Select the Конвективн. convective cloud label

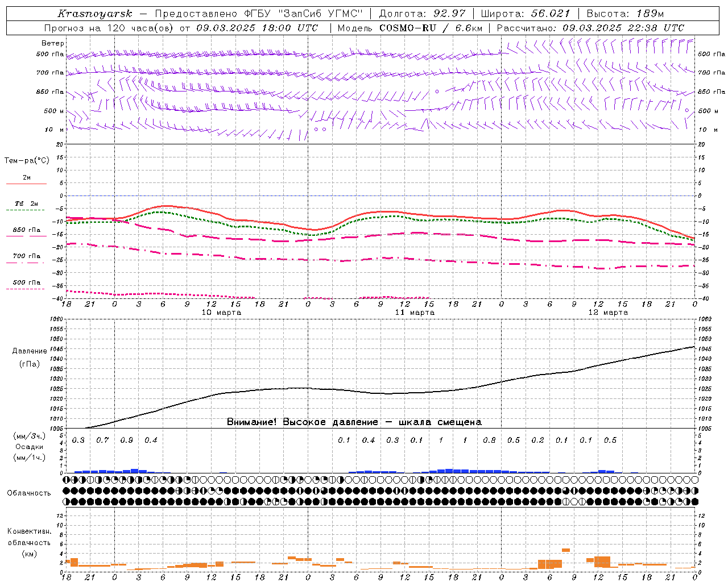tap(29, 531)
